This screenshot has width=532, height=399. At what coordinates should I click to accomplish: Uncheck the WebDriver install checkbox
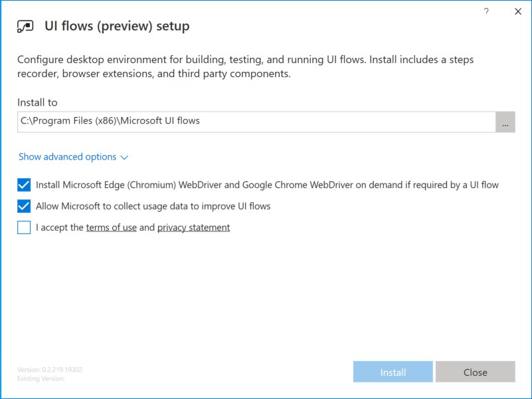click(x=25, y=185)
